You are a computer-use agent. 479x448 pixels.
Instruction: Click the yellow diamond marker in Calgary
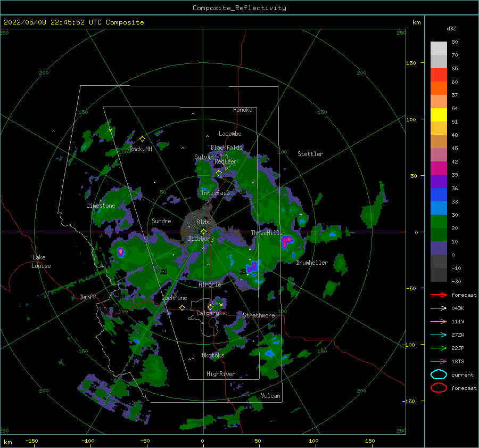(x=210, y=307)
